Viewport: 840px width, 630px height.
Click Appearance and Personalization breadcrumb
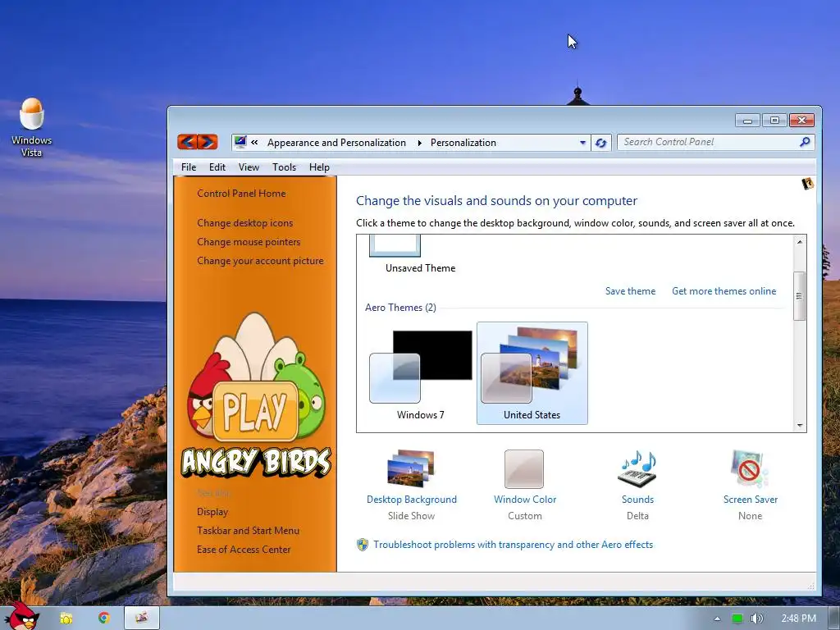click(x=336, y=143)
